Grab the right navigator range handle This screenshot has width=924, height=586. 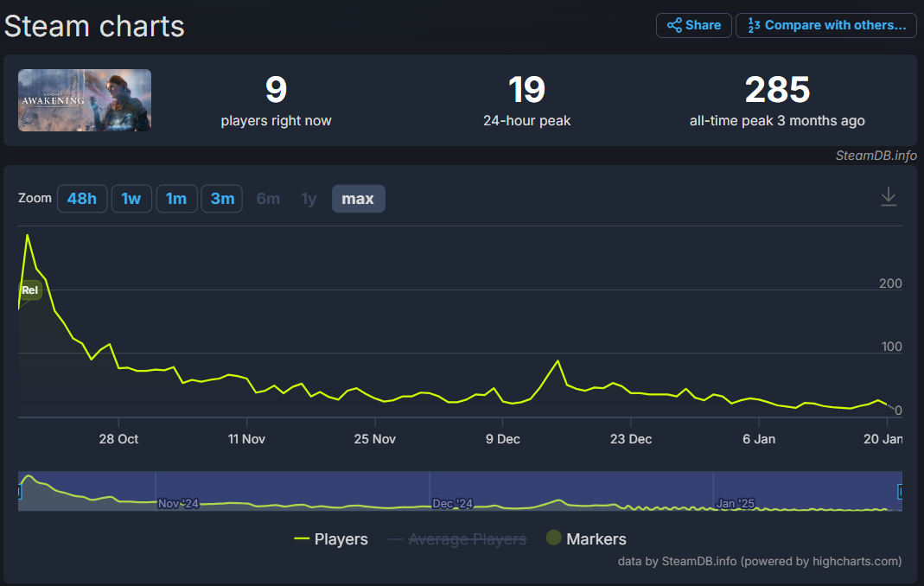tap(900, 491)
